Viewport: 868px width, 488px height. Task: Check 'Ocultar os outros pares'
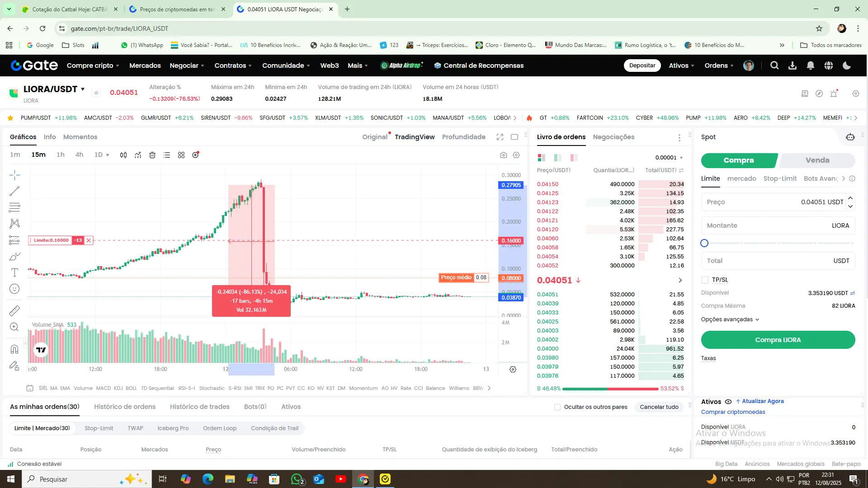(x=557, y=407)
